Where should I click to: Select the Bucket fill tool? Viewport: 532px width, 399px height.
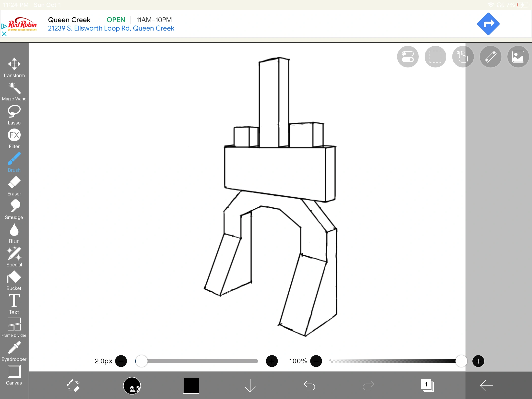pos(14,280)
